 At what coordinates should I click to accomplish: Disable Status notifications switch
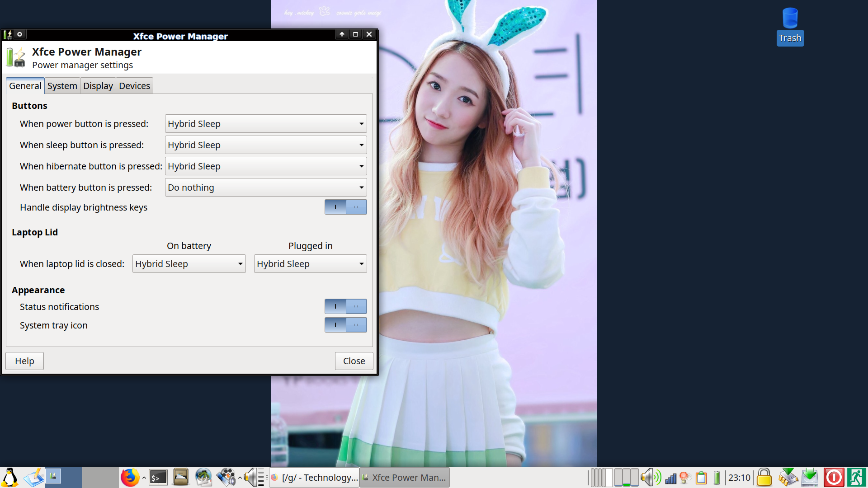click(345, 306)
